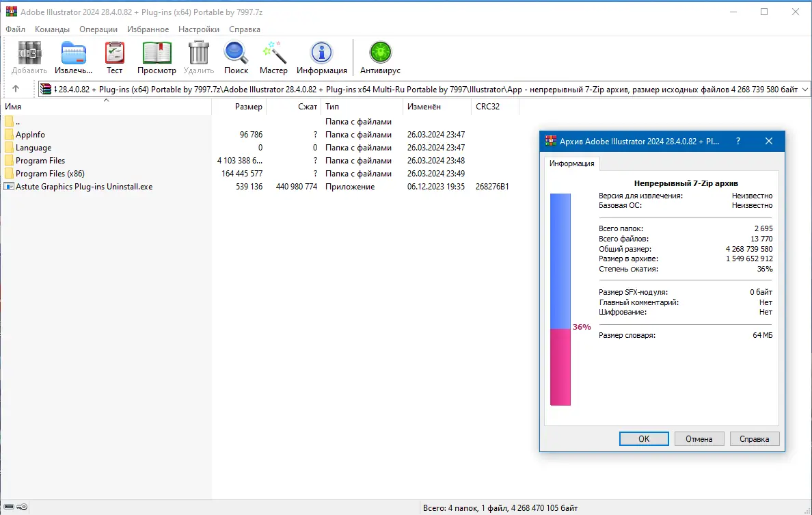
Task: Select the AppInfo folder icon
Action: (x=9, y=134)
